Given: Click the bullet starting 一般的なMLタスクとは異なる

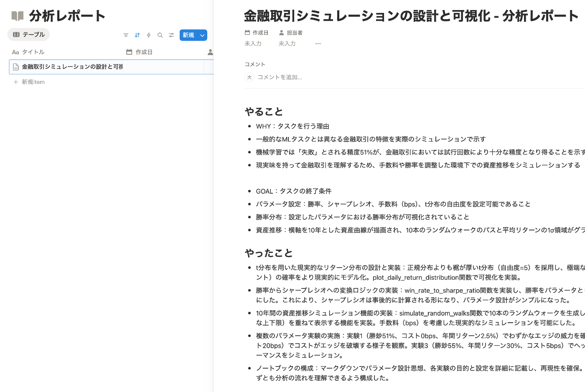Looking at the screenshot, I should 371,139.
